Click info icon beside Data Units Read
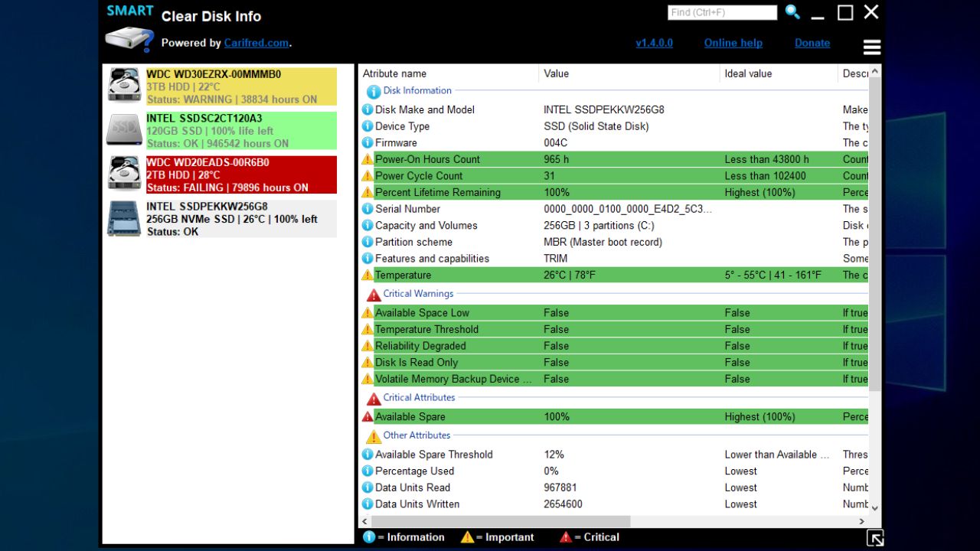Screen dimensions: 980x551 click(x=367, y=487)
